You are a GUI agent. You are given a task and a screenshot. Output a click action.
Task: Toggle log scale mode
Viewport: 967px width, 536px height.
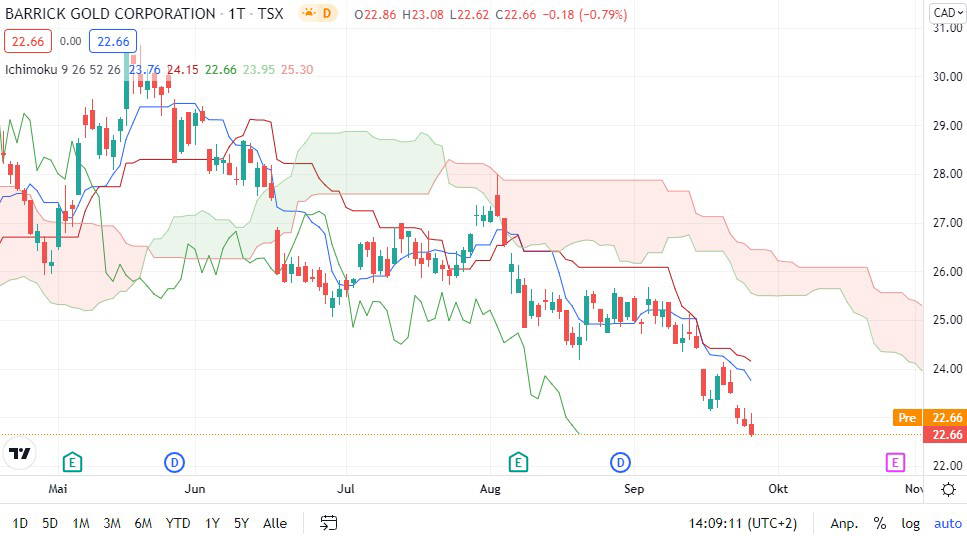click(911, 524)
